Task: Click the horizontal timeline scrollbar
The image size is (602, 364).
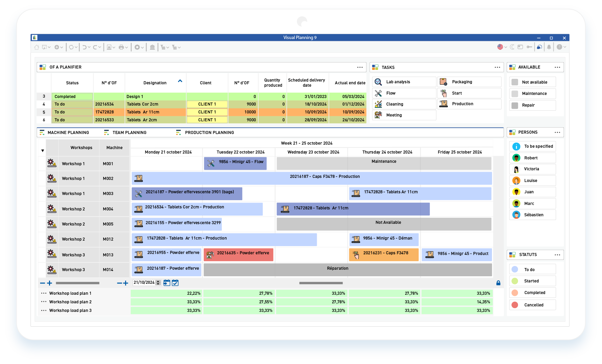Action: coord(321,283)
